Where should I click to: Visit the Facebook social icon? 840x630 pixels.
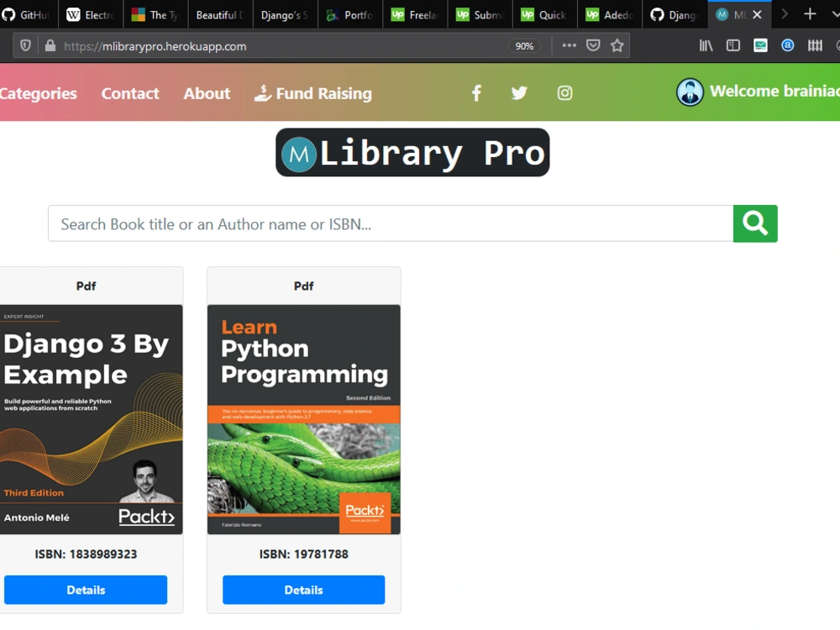tap(476, 92)
